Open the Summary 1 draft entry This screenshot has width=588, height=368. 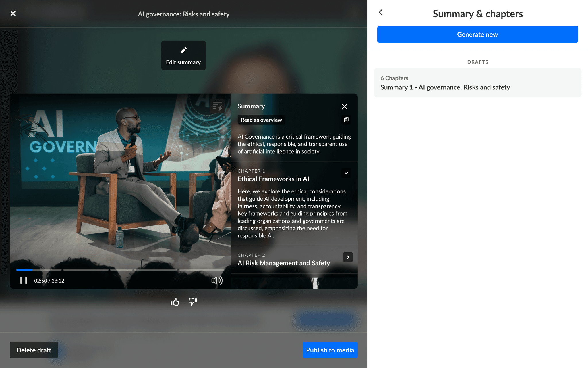[477, 83]
